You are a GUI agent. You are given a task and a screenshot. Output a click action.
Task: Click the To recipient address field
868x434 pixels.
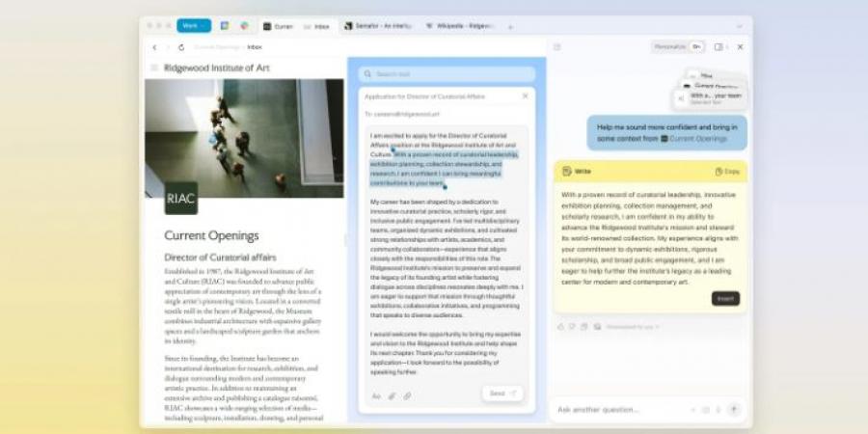[402, 114]
